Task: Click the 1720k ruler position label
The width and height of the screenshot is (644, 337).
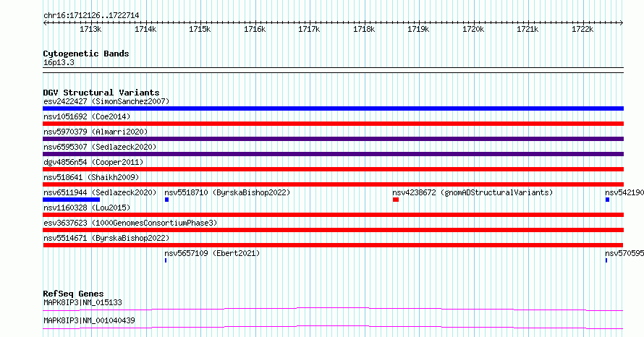Action: 473,29
